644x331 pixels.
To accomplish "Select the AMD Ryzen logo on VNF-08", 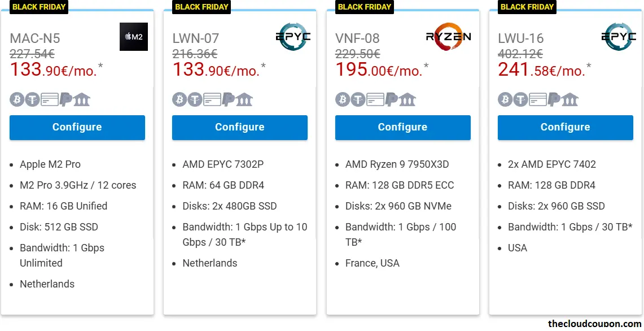I will [448, 36].
